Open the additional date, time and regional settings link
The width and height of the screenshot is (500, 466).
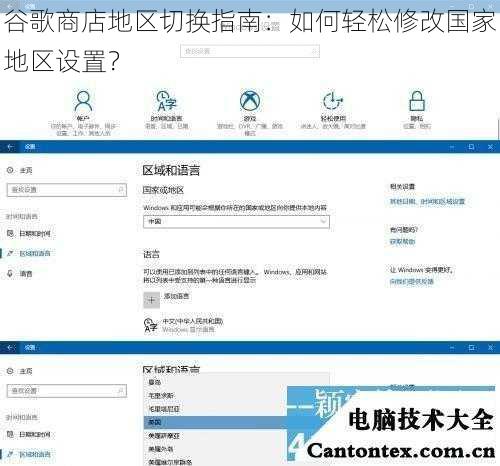pyautogui.click(x=427, y=201)
